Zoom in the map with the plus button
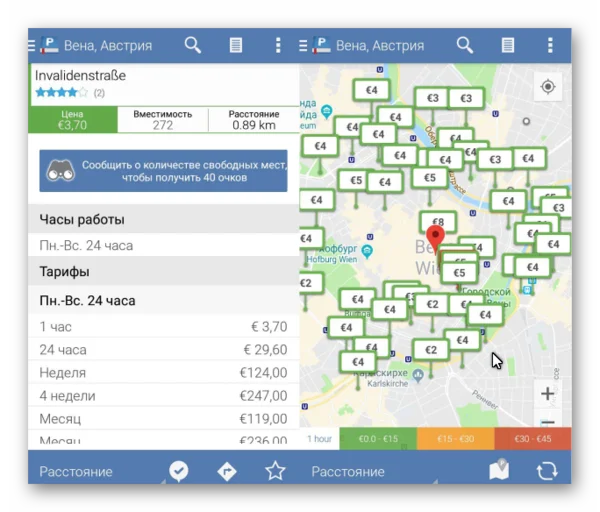The image size is (600, 512). point(547,393)
